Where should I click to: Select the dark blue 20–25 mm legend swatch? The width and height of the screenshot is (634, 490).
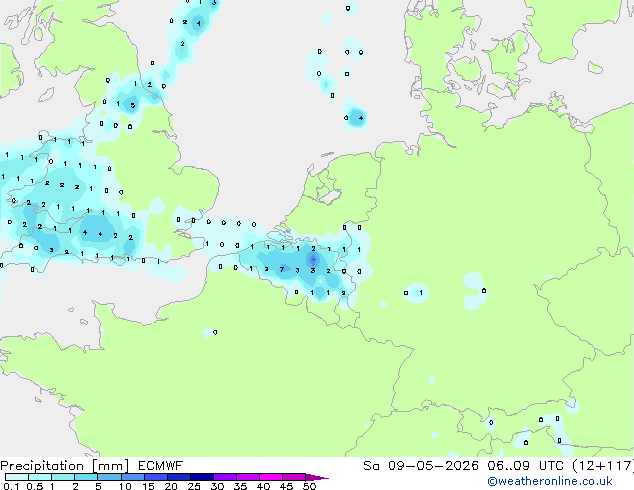click(x=178, y=477)
